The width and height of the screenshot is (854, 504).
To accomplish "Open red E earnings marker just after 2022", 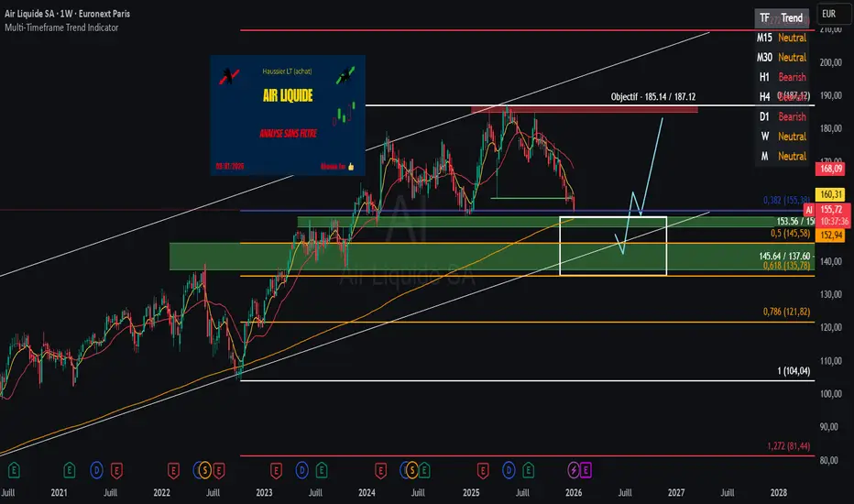I will tap(173, 470).
